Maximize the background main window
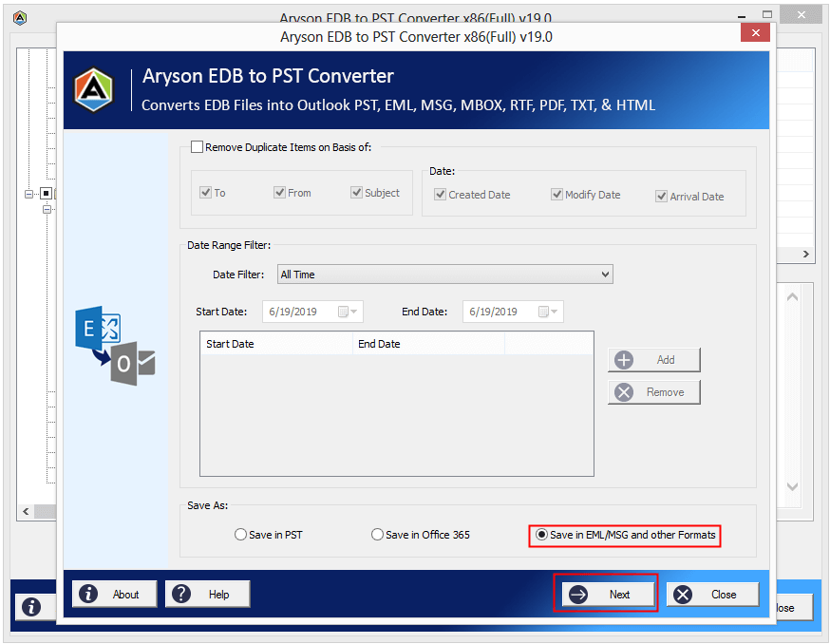The width and height of the screenshot is (830, 644). (767, 15)
